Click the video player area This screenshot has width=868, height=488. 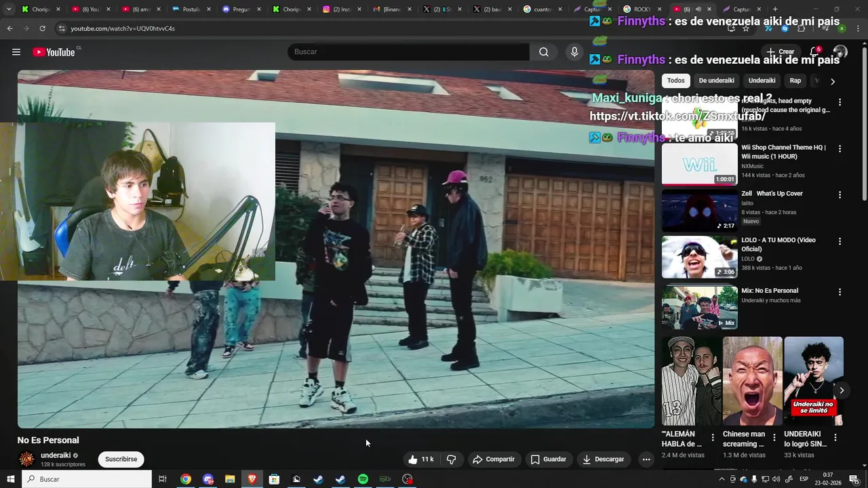click(x=336, y=249)
